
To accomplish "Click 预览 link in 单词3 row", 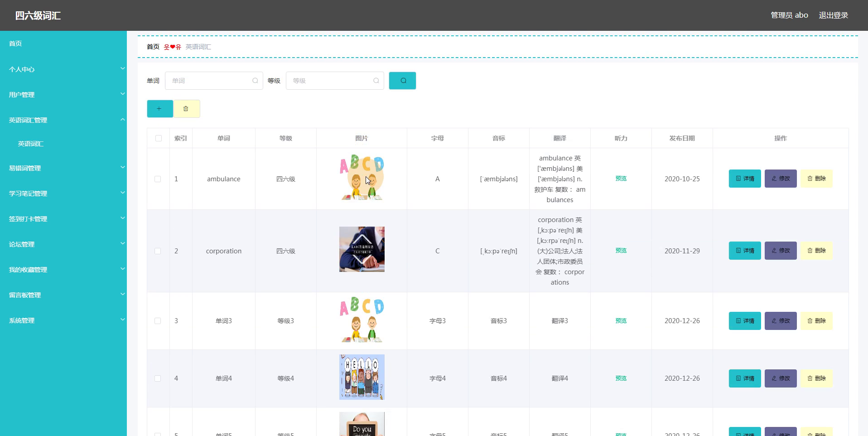I will pyautogui.click(x=621, y=321).
